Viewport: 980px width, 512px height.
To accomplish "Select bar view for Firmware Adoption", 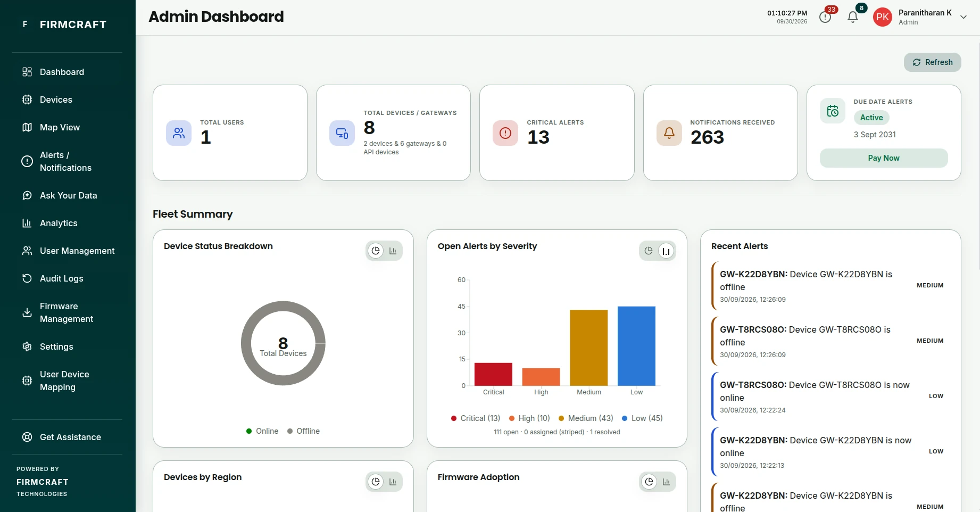I will coord(666,482).
